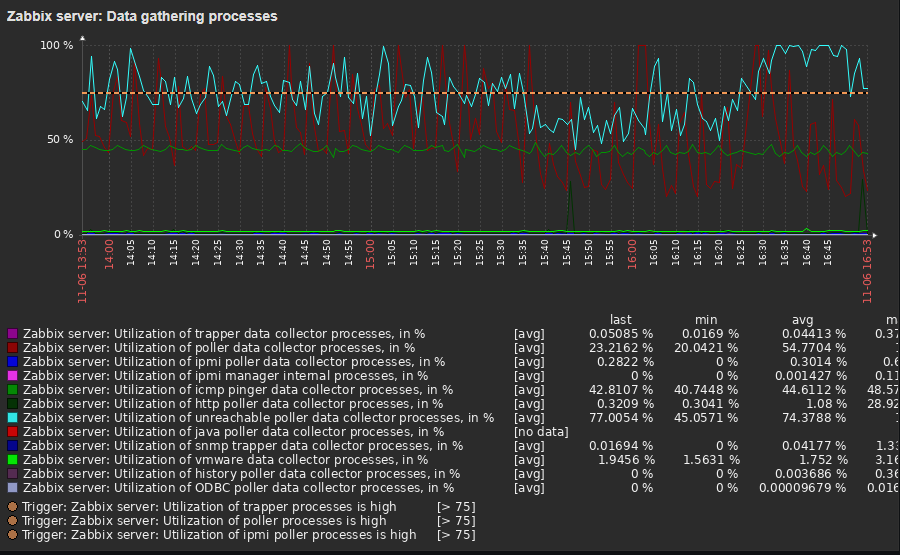
Task: Click the vmware data collector legend label
Action: 225,460
